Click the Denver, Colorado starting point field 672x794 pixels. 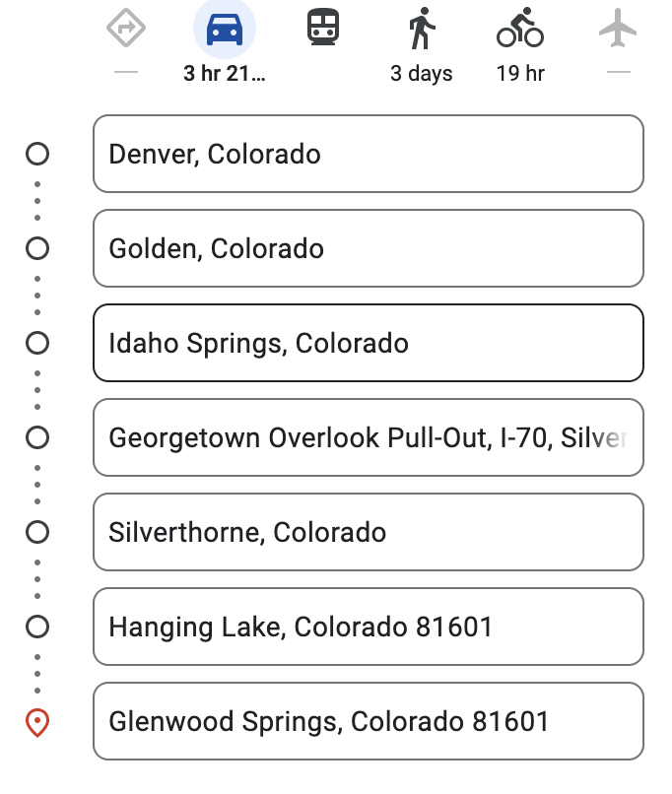(x=368, y=154)
